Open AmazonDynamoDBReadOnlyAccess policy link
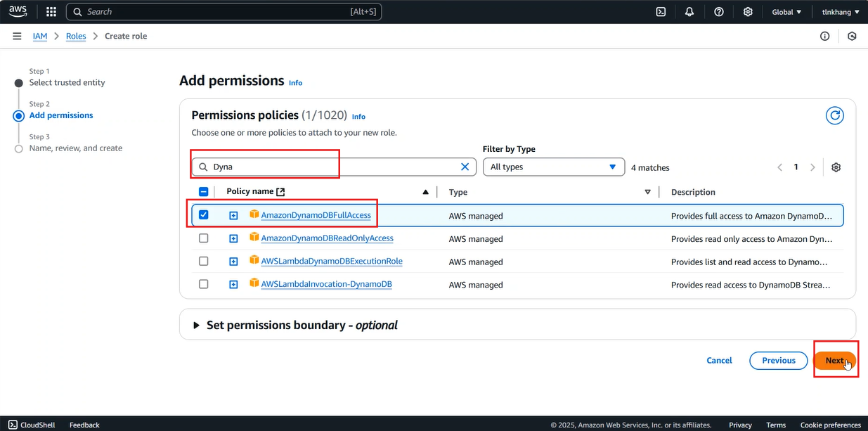 tap(327, 238)
